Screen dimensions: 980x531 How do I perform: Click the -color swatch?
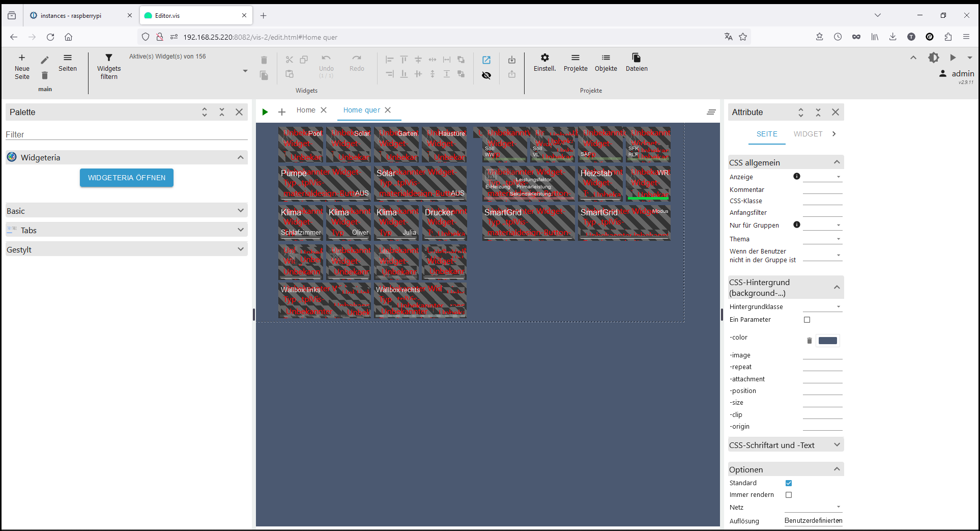[828, 341]
